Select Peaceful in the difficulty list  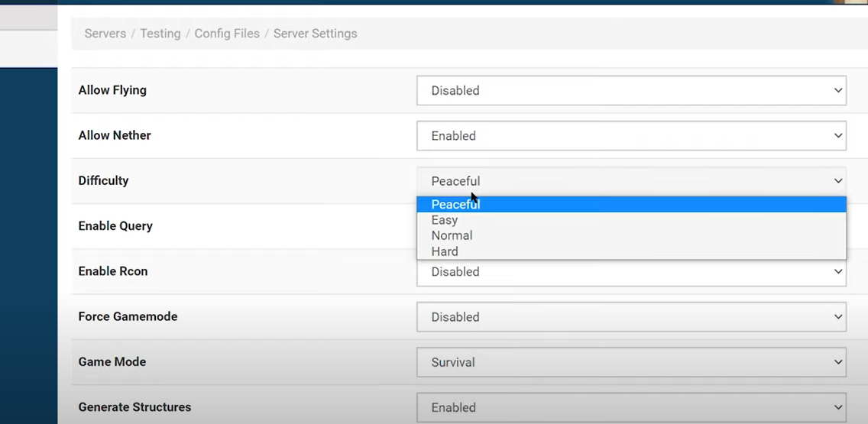click(455, 204)
